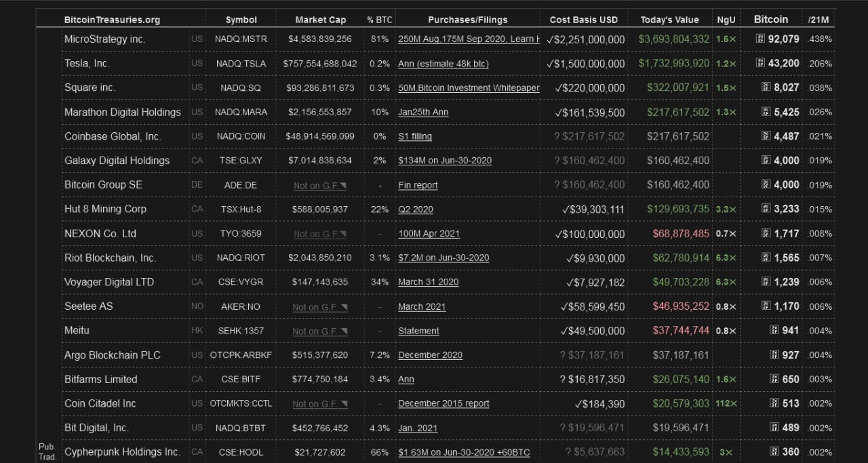This screenshot has height=463, width=868.
Task: Click the $3,693,804,332 today's value cell
Action: tap(674, 39)
